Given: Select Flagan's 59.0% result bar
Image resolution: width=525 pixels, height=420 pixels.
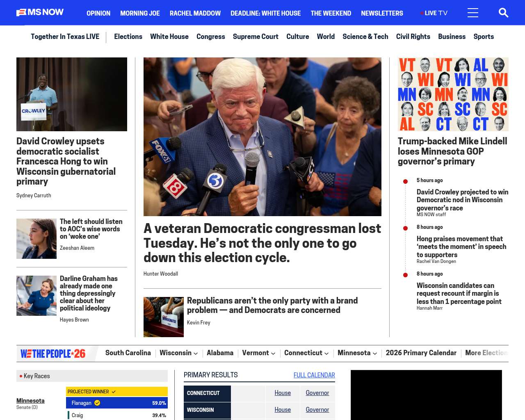Looking at the screenshot, I should (117, 403).
